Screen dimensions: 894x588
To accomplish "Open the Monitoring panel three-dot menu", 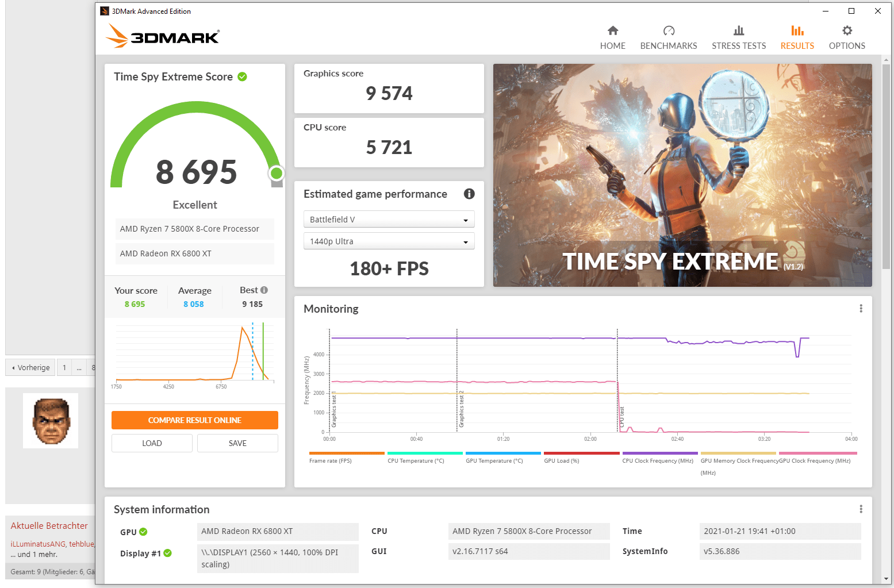I will click(x=861, y=309).
